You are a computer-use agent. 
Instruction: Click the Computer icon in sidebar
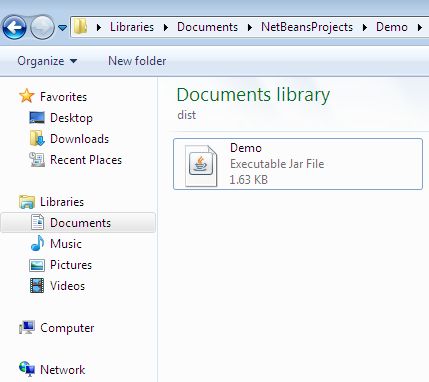pyautogui.click(x=27, y=327)
